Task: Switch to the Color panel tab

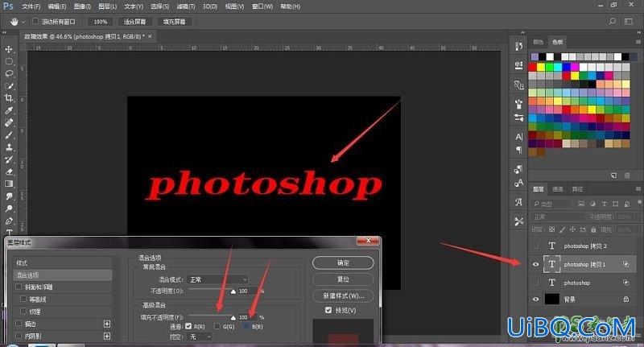Action: pyautogui.click(x=538, y=42)
